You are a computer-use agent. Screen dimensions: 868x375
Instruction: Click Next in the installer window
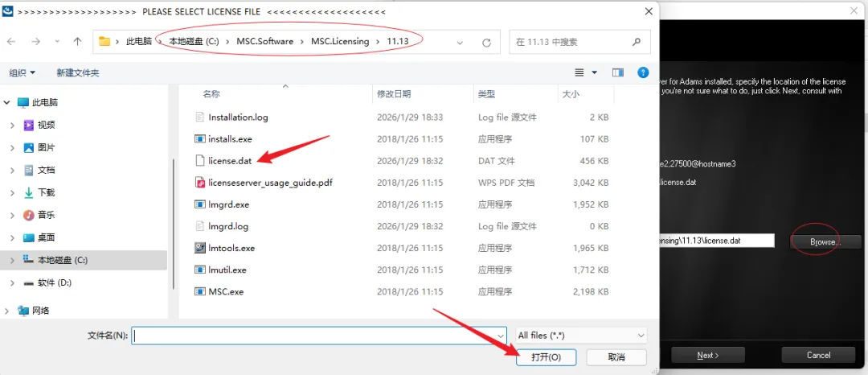(707, 355)
